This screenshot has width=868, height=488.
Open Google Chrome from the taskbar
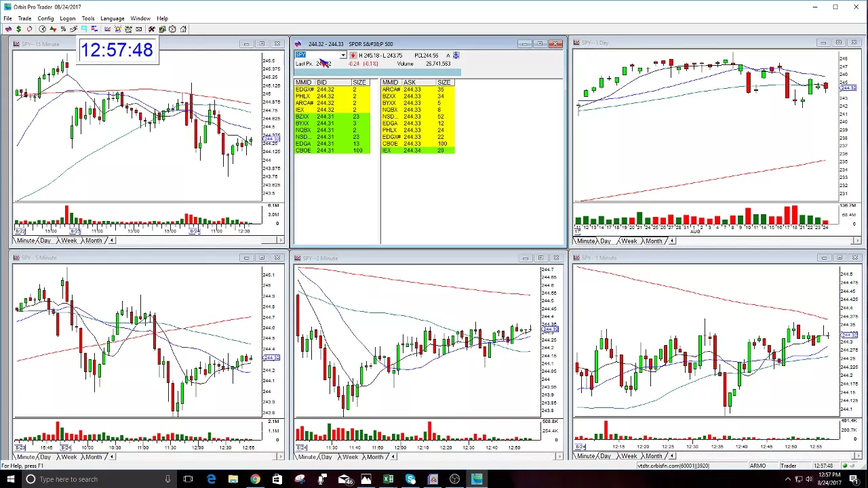click(255, 479)
